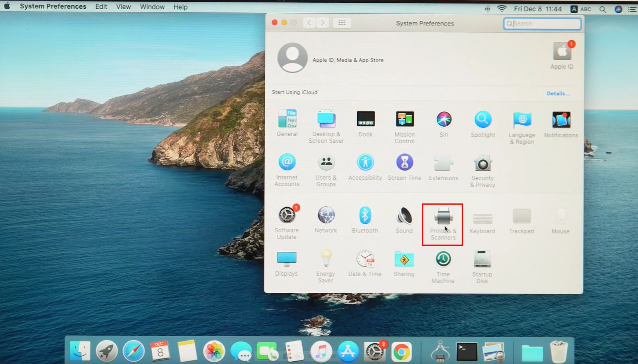Open the ABC input source menu

click(x=581, y=9)
